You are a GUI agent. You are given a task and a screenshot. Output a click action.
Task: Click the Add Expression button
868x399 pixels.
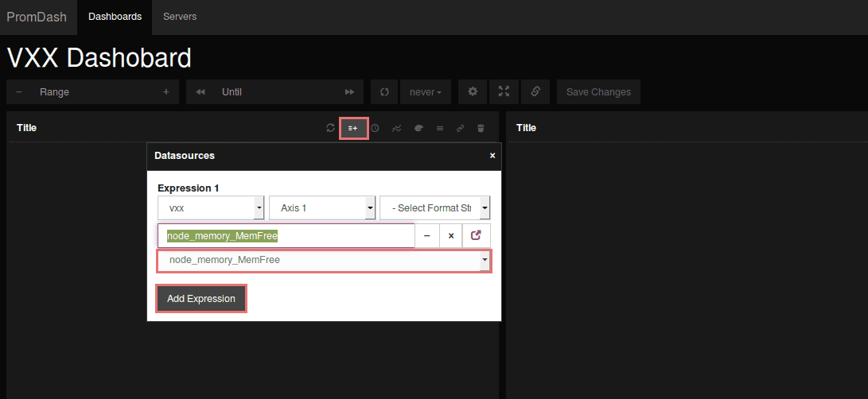201,299
